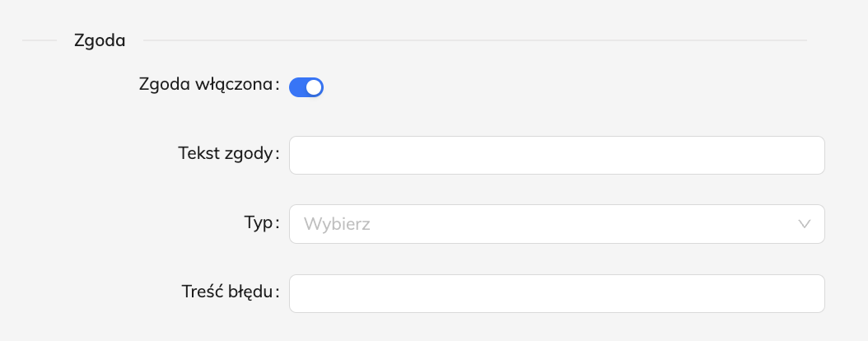The width and height of the screenshot is (868, 341).
Task: Select the empty field below the Typ dropdown
Action: [x=557, y=293]
